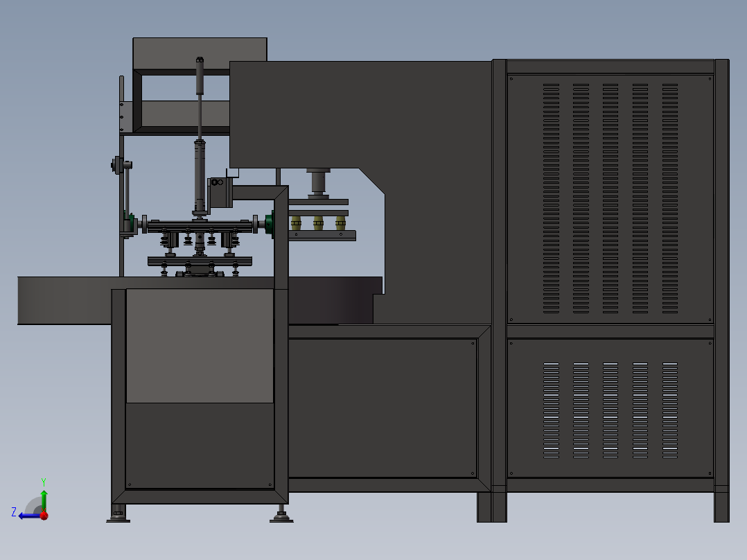Select the left leveling foot of the machine
This screenshot has width=747, height=560.
coord(118,514)
